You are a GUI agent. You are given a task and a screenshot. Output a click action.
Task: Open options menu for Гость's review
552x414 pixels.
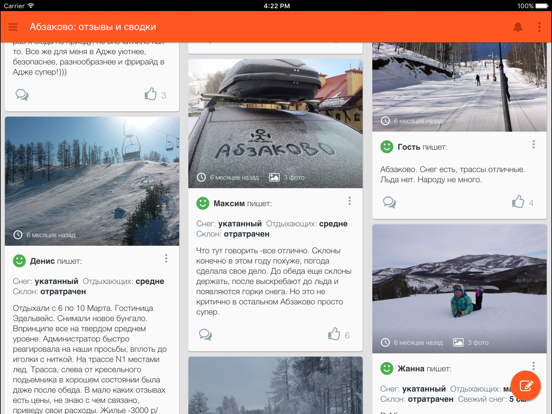[534, 144]
